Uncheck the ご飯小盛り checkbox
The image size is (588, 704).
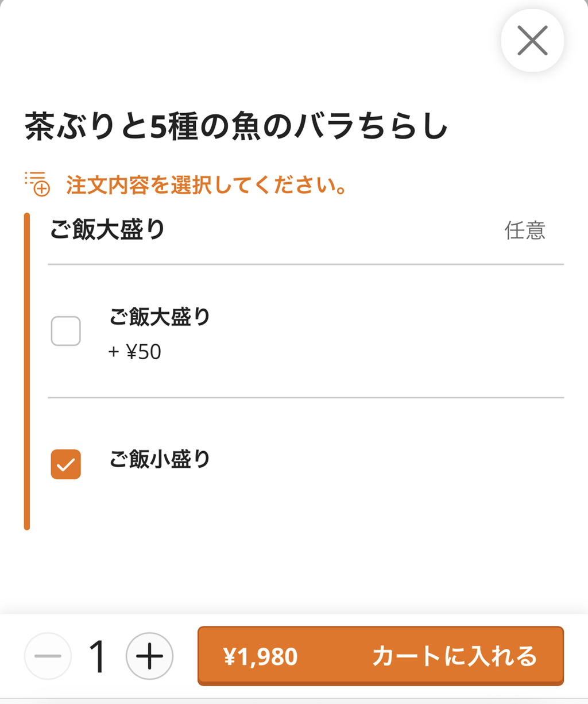66,464
